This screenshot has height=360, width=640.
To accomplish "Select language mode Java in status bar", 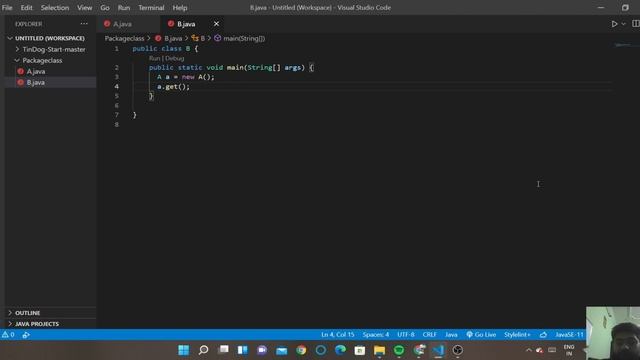I will (451, 335).
